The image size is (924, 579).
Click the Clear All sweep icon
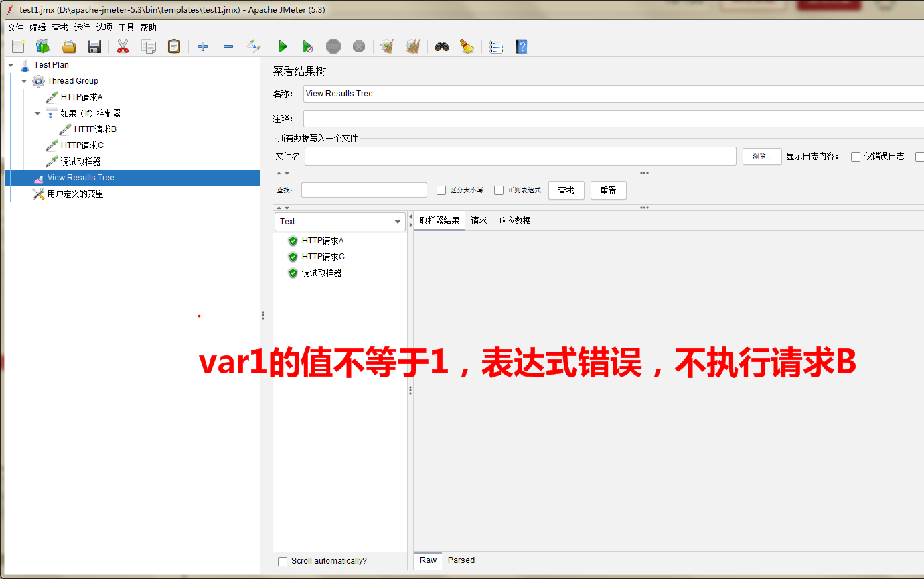[x=412, y=46]
